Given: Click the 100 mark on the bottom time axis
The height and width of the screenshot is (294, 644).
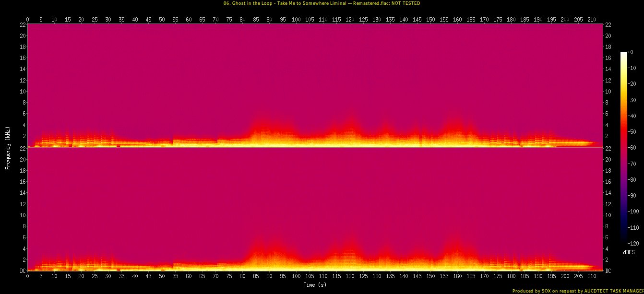Looking at the screenshot, I should 296,277.
